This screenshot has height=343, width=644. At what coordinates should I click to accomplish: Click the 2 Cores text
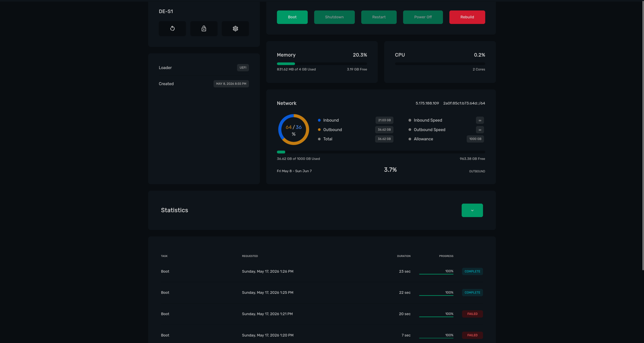tap(479, 69)
